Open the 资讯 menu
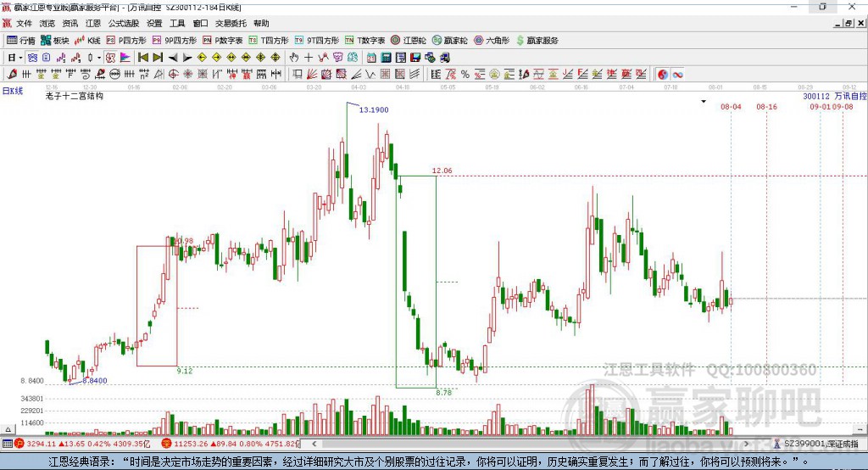Viewport: 868px width, 470px height. click(x=70, y=23)
